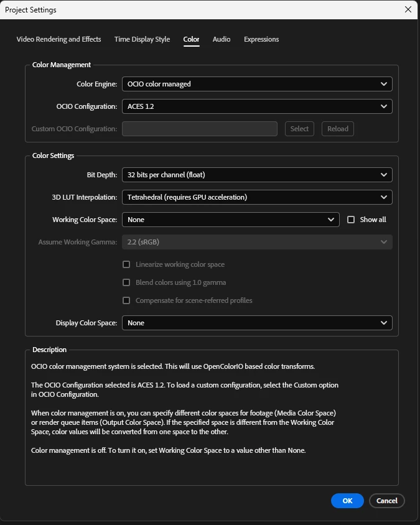Open the Working Color Space dropdown
The image size is (420, 525).
[231, 220]
